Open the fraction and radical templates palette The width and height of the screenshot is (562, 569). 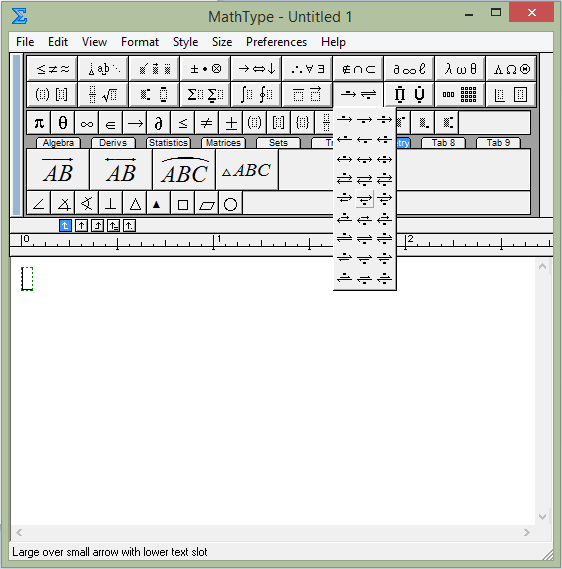[x=103, y=94]
